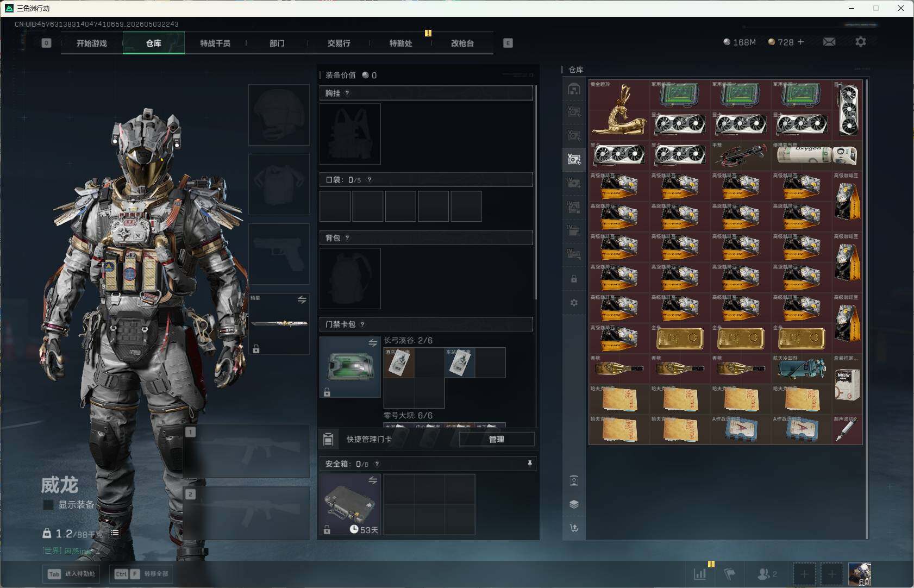Click primary weapon slot 1
The height and width of the screenshot is (588, 914).
247,451
